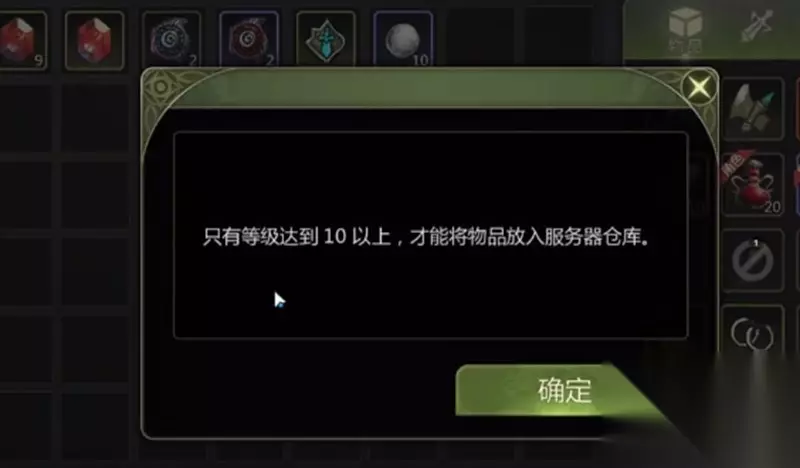Switch to the sword equipment tab
This screenshot has width=800, height=468.
[x=757, y=27]
